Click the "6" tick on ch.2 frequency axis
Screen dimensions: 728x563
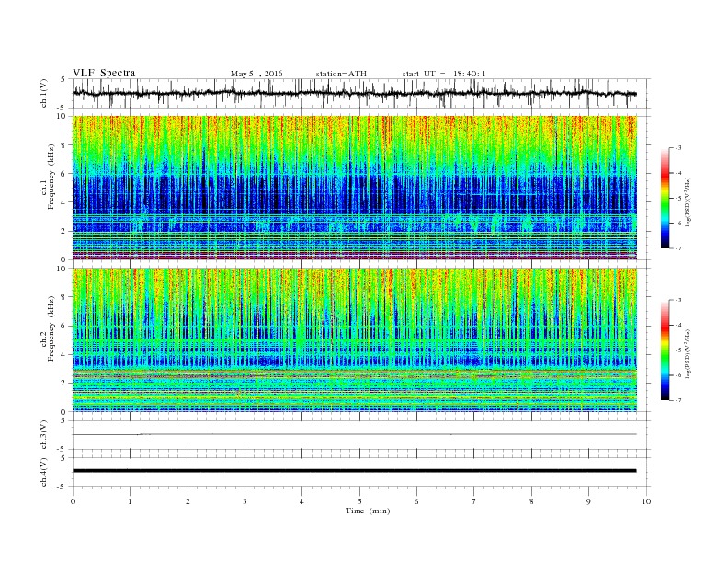[x=64, y=326]
